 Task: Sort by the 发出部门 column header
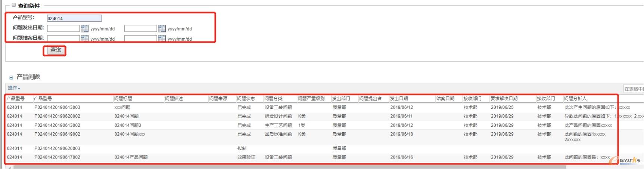(x=341, y=99)
